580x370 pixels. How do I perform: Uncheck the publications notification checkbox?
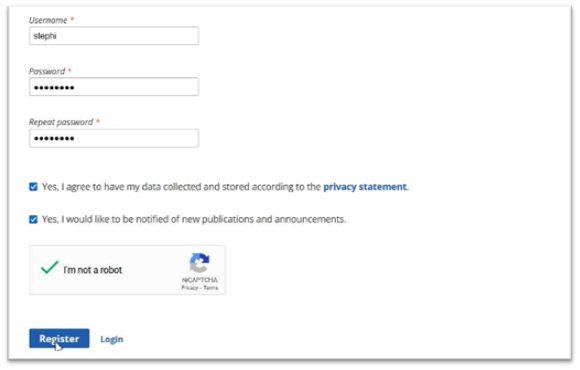(x=33, y=219)
